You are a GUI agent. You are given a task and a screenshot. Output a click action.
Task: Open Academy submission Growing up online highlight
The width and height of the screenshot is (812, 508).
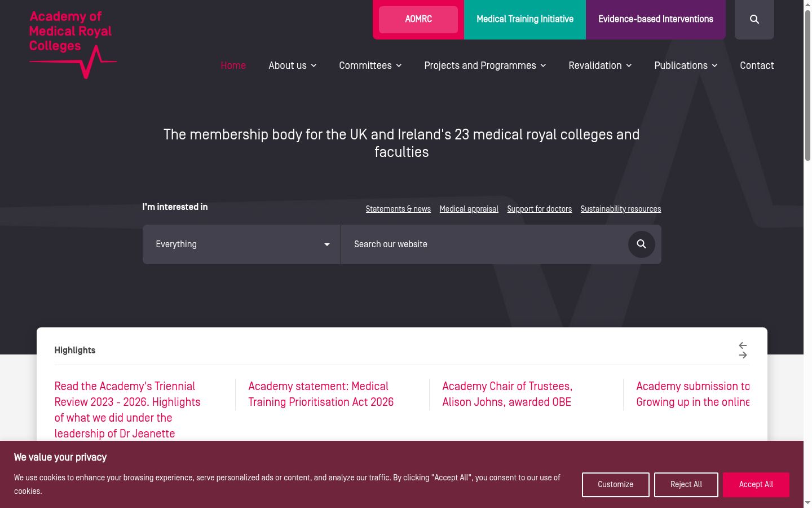click(692, 394)
